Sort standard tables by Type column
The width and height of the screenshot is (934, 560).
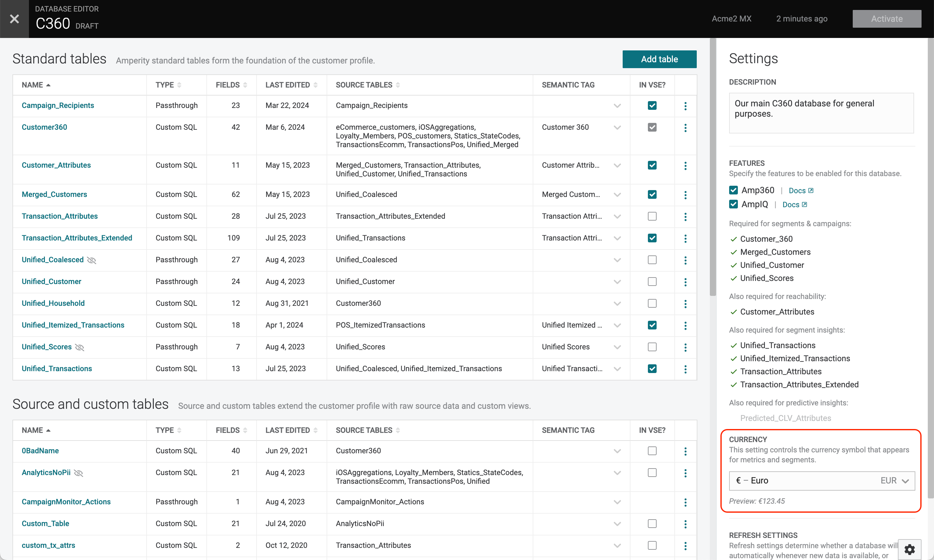tap(168, 85)
